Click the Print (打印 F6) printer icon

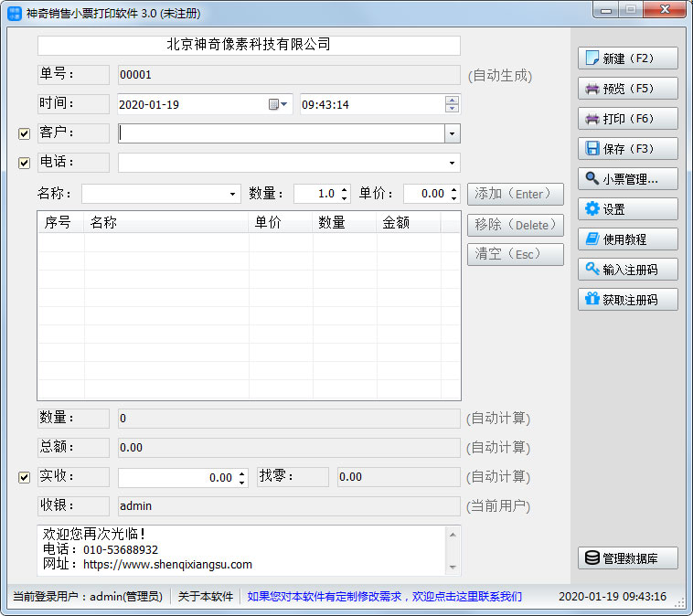coord(592,119)
